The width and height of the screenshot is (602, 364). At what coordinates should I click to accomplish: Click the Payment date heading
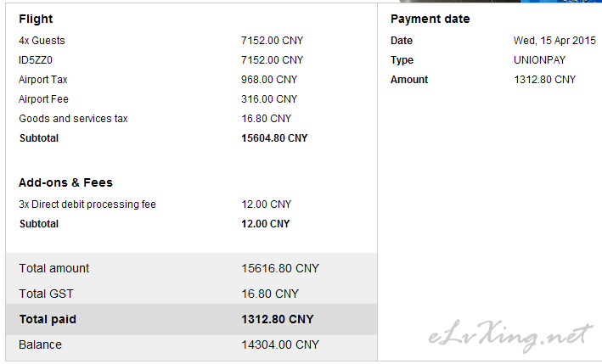coord(430,19)
